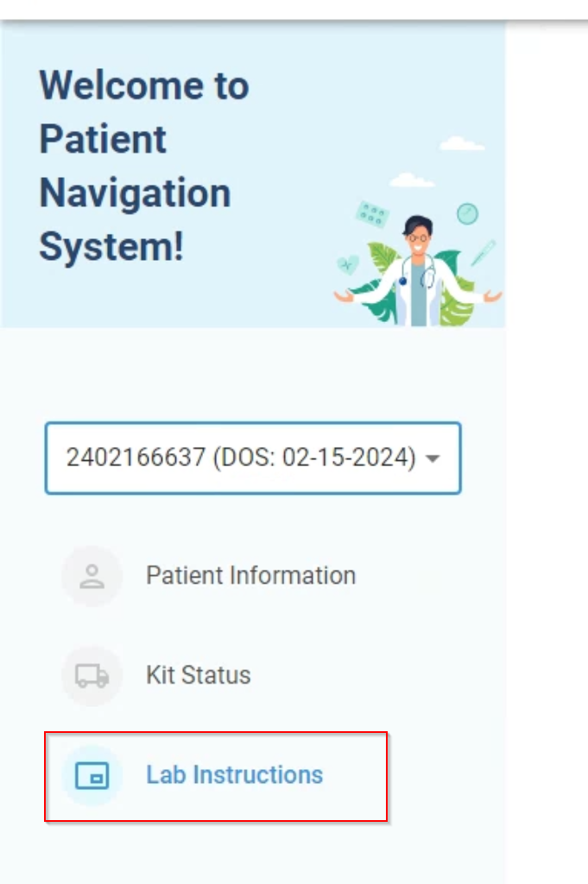This screenshot has height=884, width=588.
Task: Click the pill blister pack illustration icon
Action: click(372, 214)
